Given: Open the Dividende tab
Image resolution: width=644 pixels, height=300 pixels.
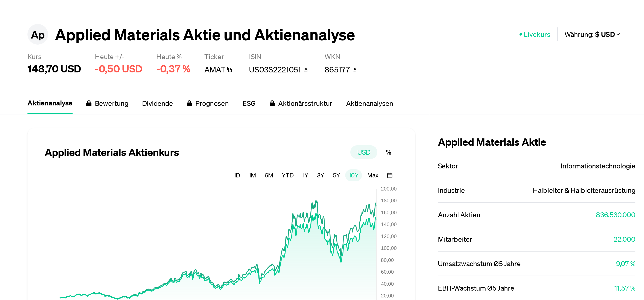Looking at the screenshot, I should click(157, 103).
